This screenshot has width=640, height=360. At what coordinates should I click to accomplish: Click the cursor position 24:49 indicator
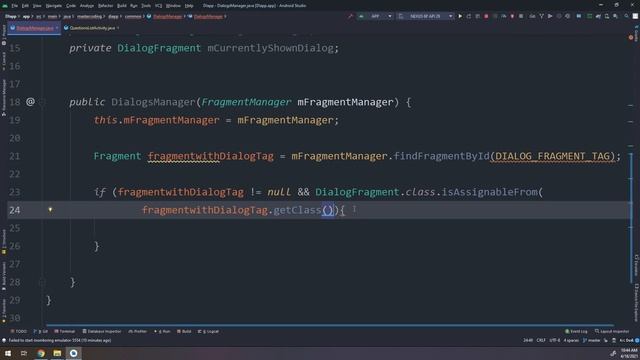click(528, 340)
